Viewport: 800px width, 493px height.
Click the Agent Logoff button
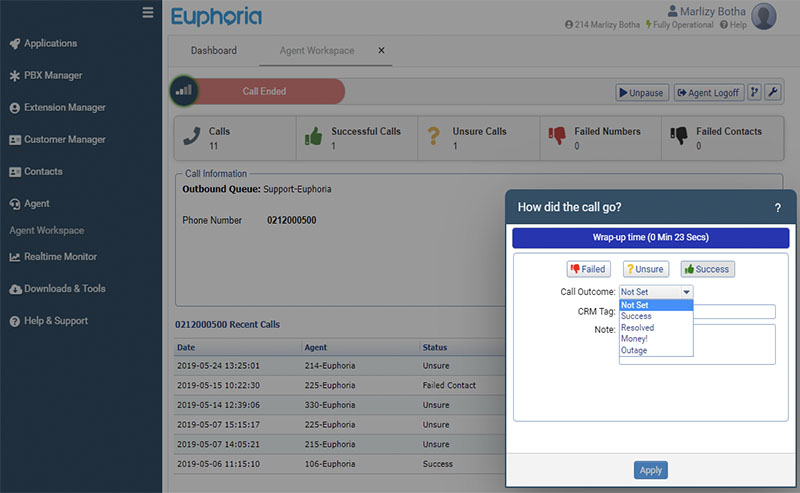click(x=709, y=93)
